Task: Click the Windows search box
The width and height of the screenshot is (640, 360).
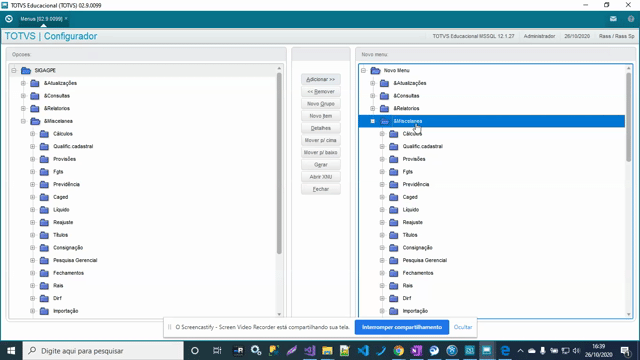Action: pyautogui.click(x=103, y=351)
